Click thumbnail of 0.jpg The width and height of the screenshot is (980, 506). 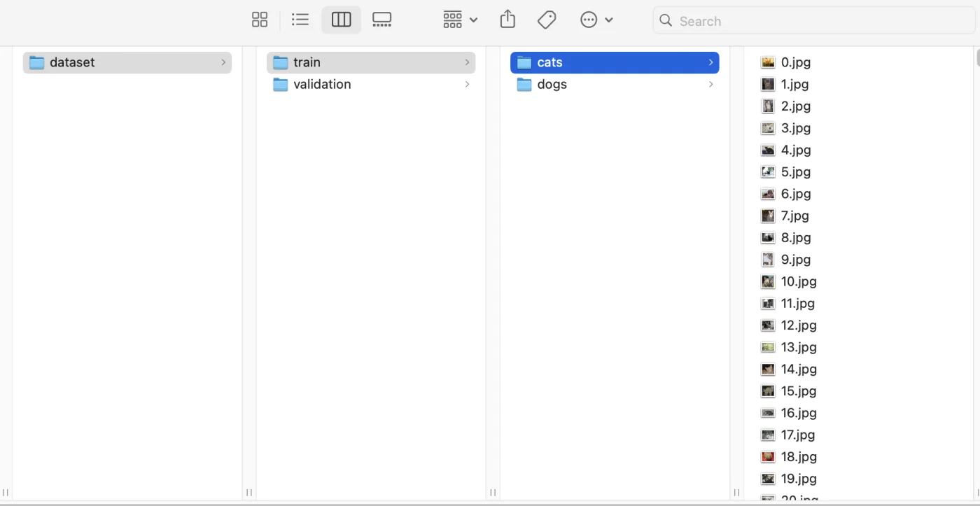click(x=768, y=62)
